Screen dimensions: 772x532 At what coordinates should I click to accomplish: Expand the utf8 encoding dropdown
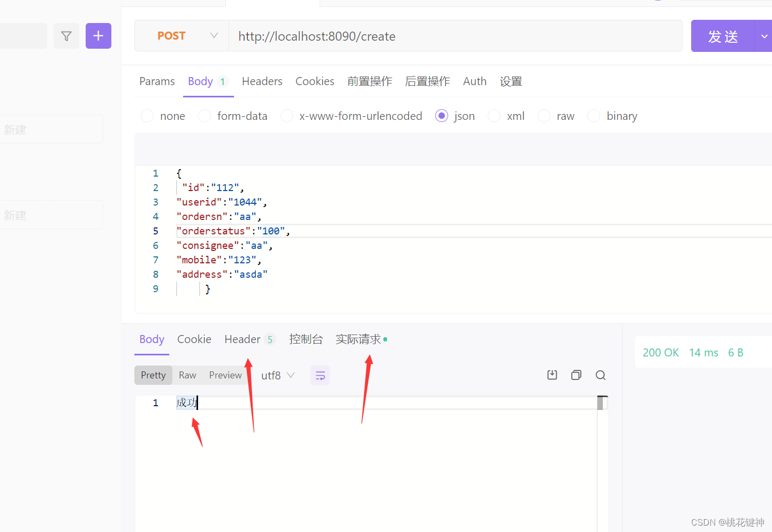pos(278,376)
